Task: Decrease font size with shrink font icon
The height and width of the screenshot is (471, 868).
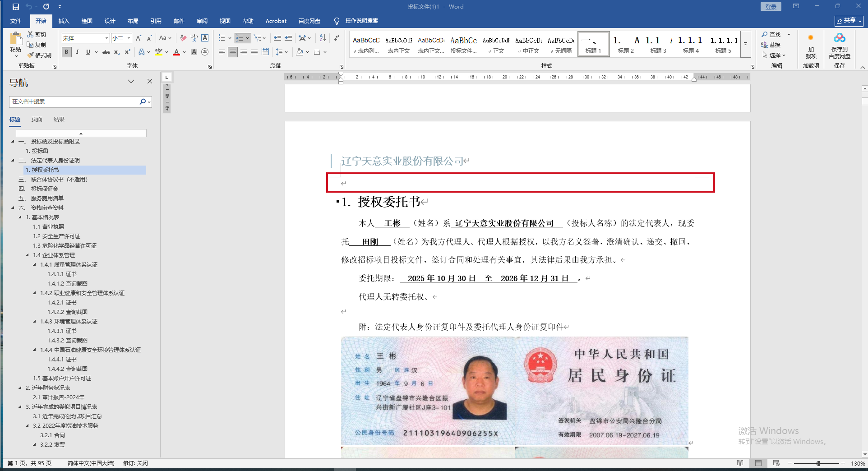Action: pyautogui.click(x=149, y=38)
